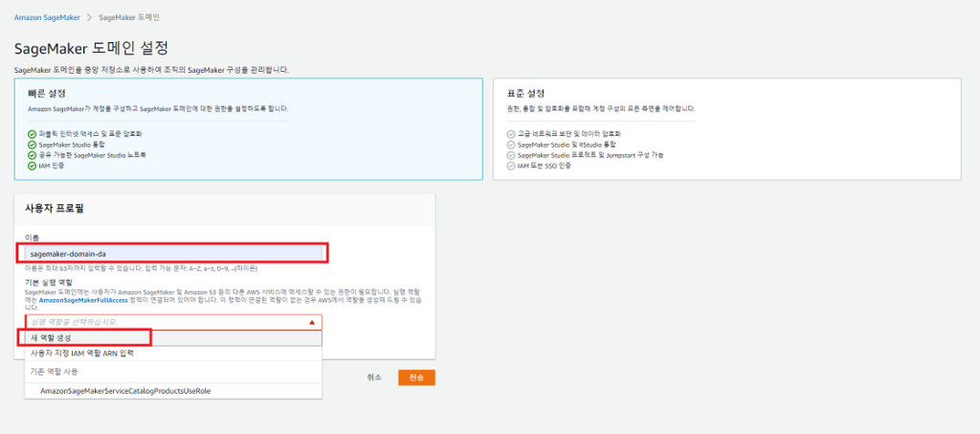Image resolution: width=980 pixels, height=434 pixels.
Task: Select the 빠른 설정 quick setup card
Action: point(249,129)
